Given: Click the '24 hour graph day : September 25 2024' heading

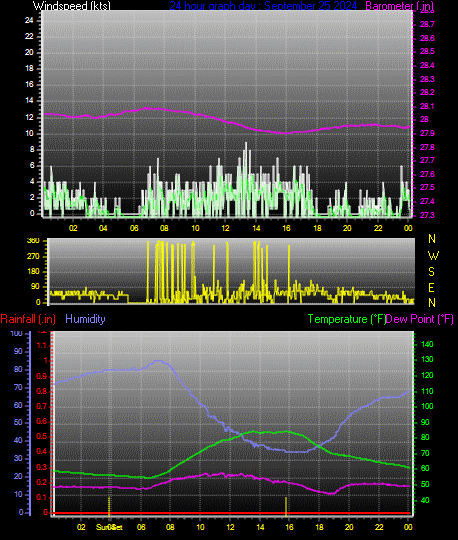Looking at the screenshot, I should click(x=263, y=6).
